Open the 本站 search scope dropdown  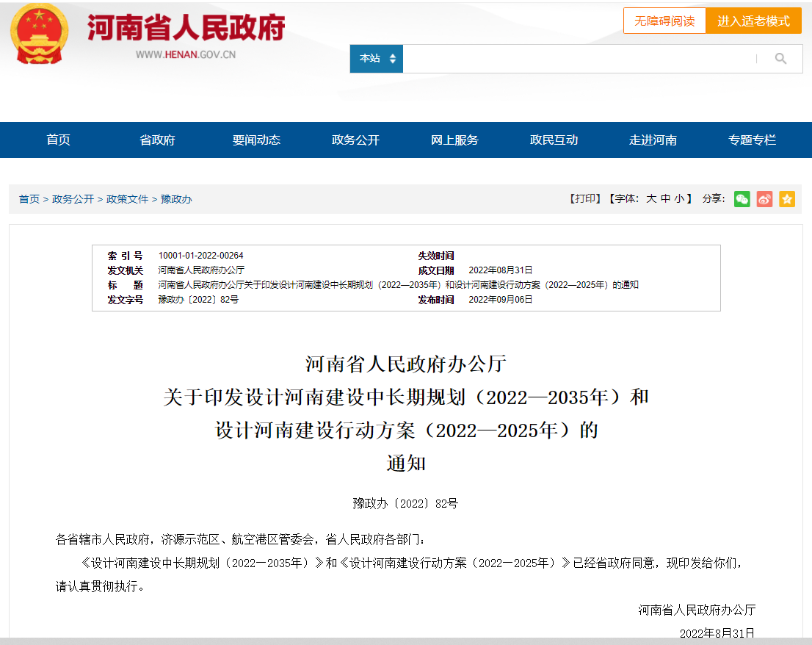377,59
